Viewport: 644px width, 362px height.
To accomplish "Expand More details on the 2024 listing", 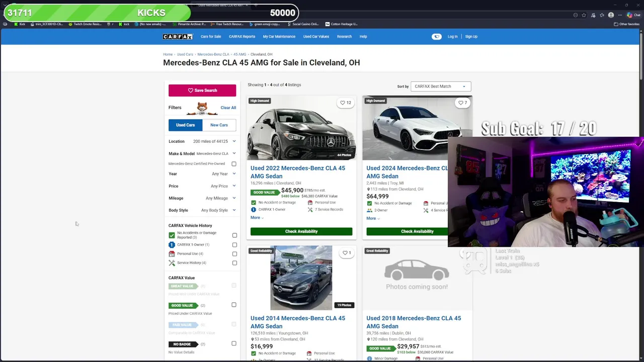I will (373, 218).
